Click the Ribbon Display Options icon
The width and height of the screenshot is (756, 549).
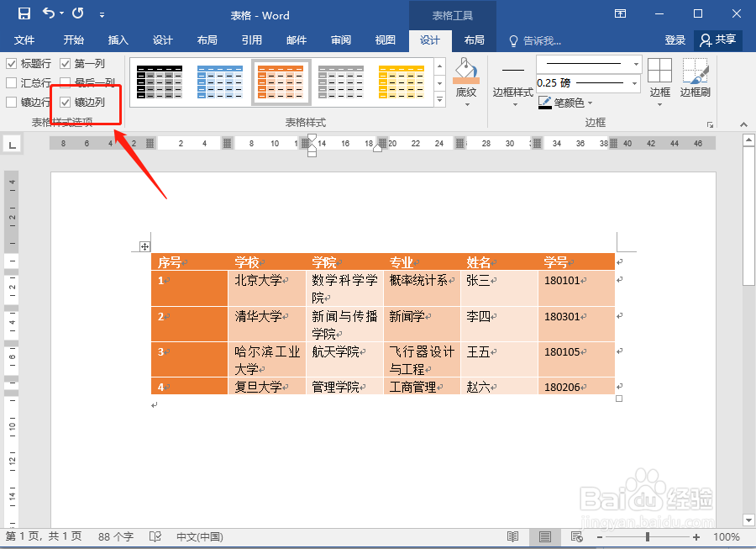pos(620,13)
